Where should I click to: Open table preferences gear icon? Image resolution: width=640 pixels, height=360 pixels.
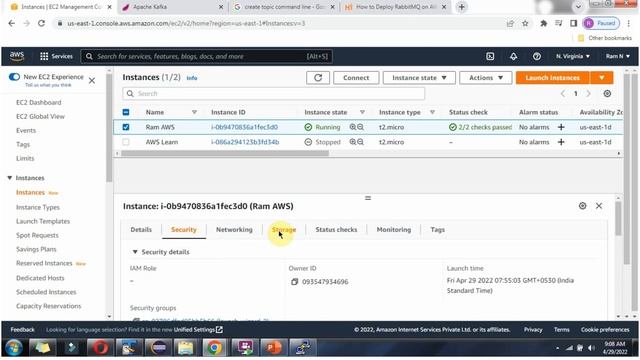point(607,93)
